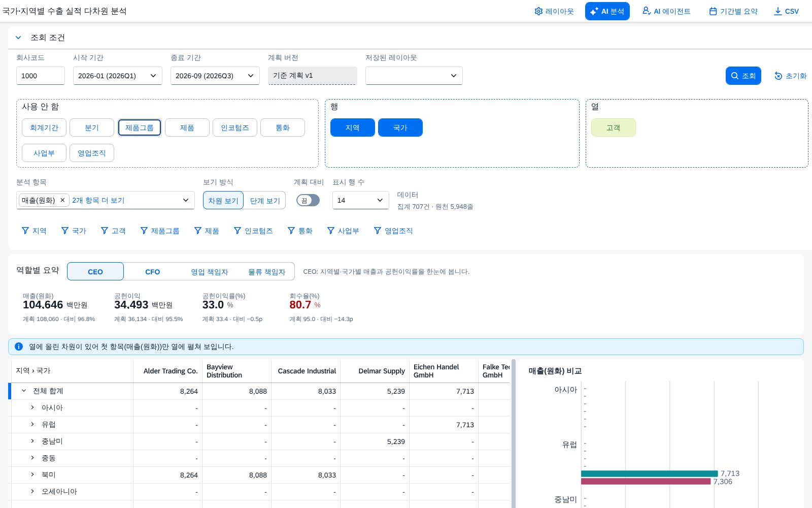Viewport: 812px width, 508px height.
Task: Click the table vertical scrollbar
Action: 513,433
